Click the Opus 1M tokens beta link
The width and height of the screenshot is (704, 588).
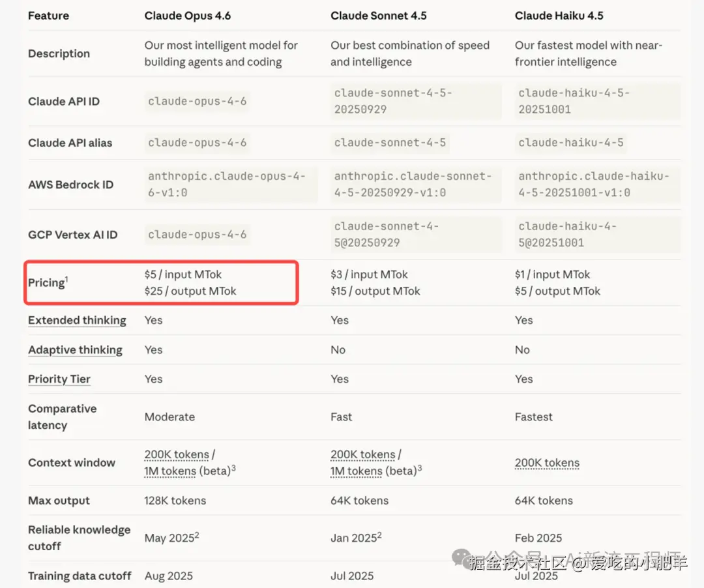tap(170, 471)
